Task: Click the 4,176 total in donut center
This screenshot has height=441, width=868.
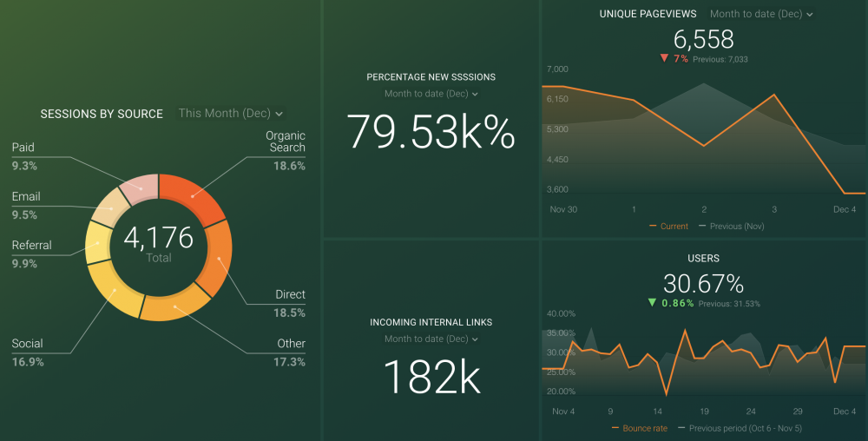Action: (159, 238)
